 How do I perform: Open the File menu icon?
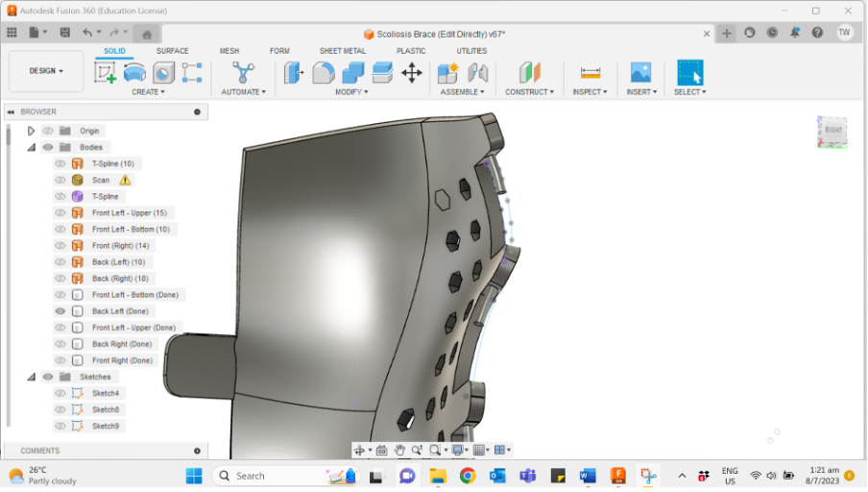tap(35, 33)
